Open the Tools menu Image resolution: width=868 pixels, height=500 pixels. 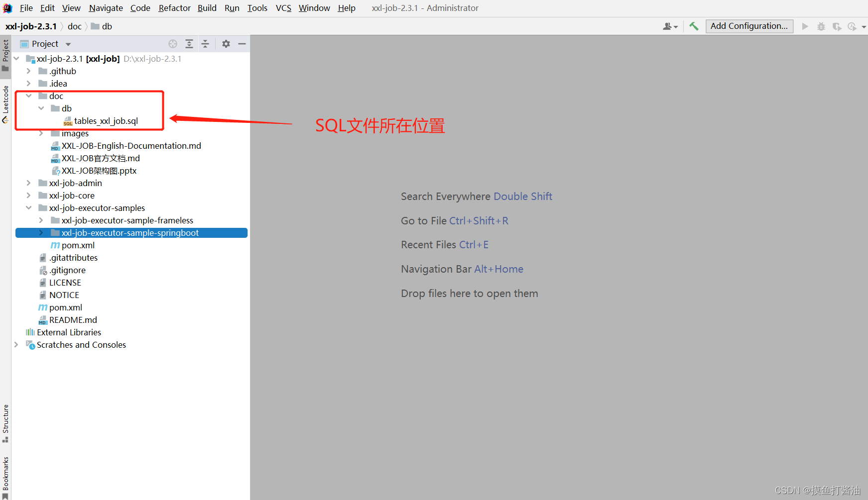click(257, 8)
